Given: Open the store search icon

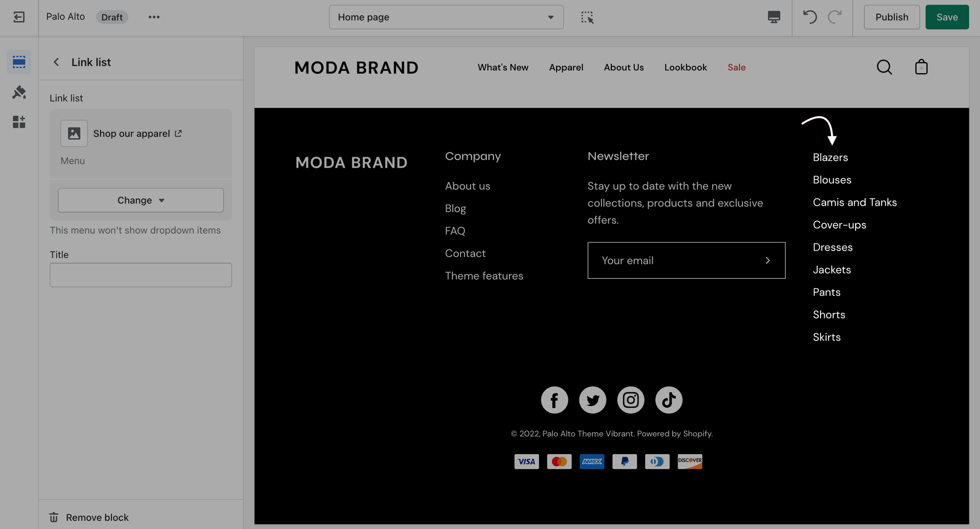Looking at the screenshot, I should (884, 67).
